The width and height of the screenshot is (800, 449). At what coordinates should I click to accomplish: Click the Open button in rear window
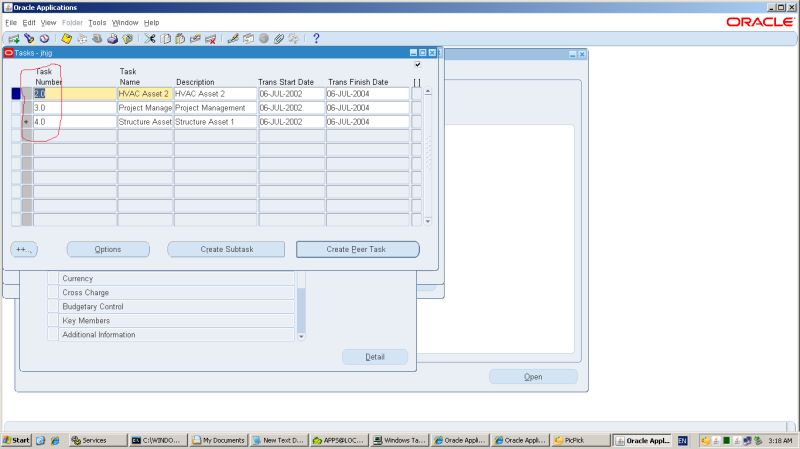(533, 377)
